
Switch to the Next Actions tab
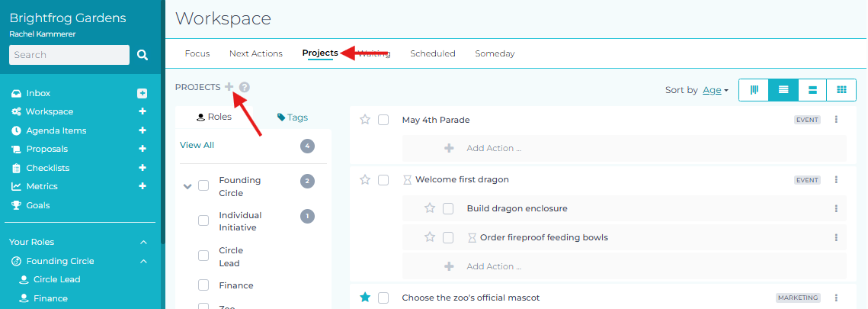pyautogui.click(x=256, y=53)
